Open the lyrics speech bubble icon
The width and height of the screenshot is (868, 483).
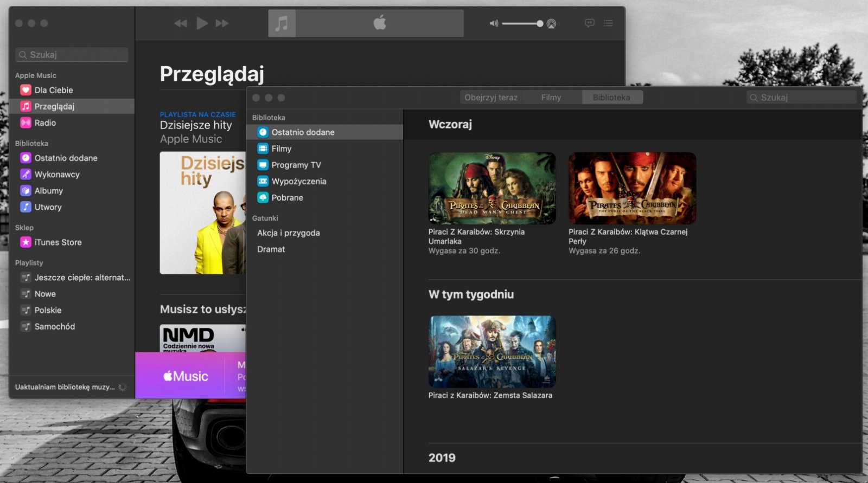[x=590, y=23]
